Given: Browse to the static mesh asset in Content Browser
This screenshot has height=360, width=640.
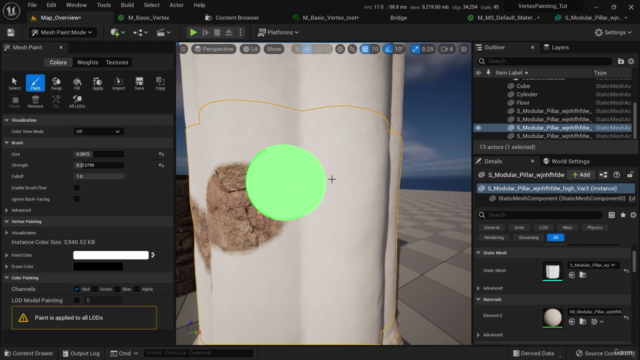Looking at the screenshot, I should [x=583, y=275].
